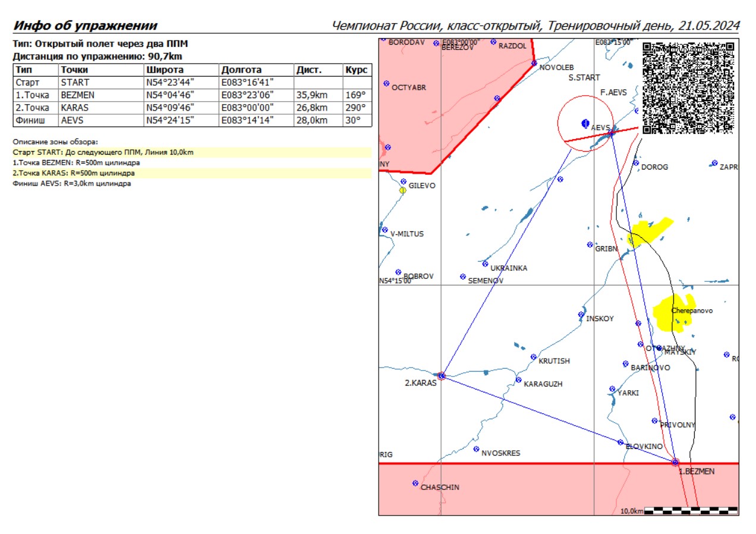
Task: Click the KRUTISH waypoint marker
Action: [x=533, y=357]
